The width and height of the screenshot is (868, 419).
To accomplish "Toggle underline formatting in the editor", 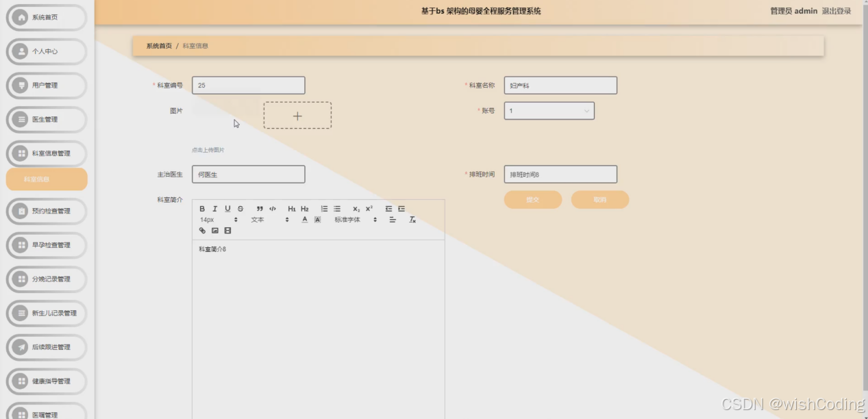I will click(x=227, y=209).
